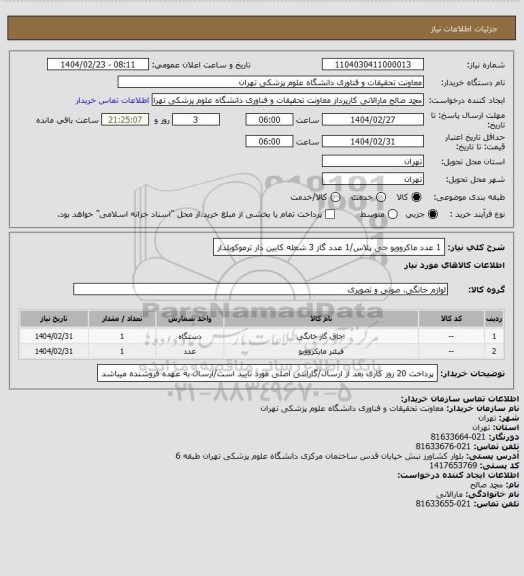The width and height of the screenshot is (524, 576).
Task: Select the کالا radio button
Action: (x=416, y=197)
